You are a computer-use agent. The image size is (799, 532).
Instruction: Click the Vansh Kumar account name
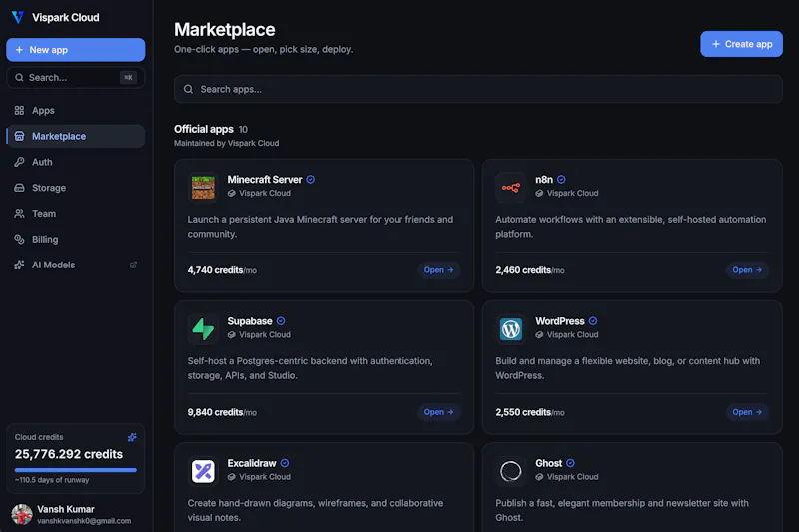(66, 509)
